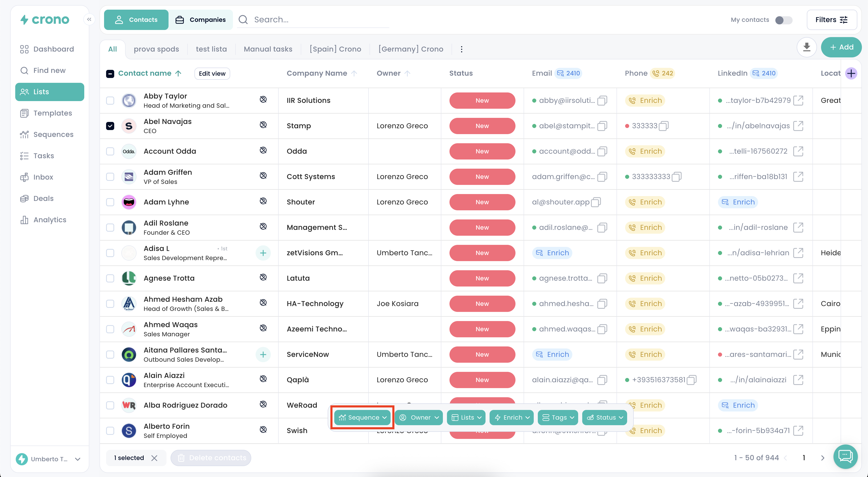The image size is (868, 477).
Task: Add Adisa L with plus icon
Action: point(263,253)
